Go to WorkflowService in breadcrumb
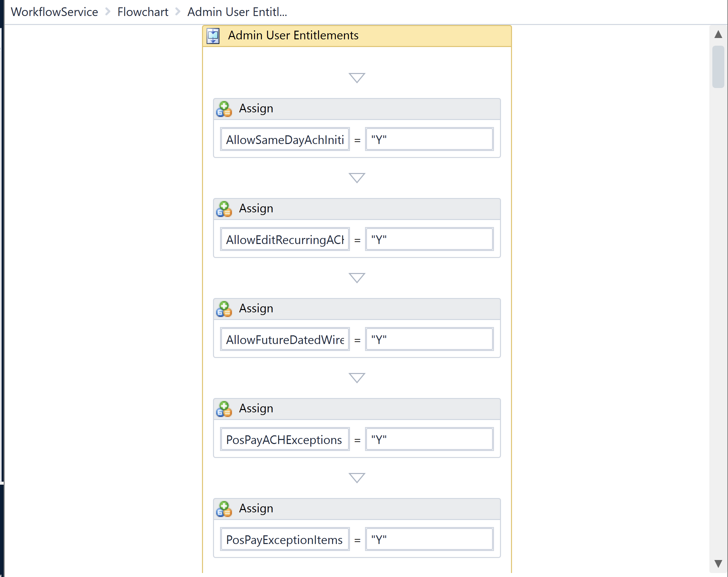The height and width of the screenshot is (577, 728). coord(54,12)
